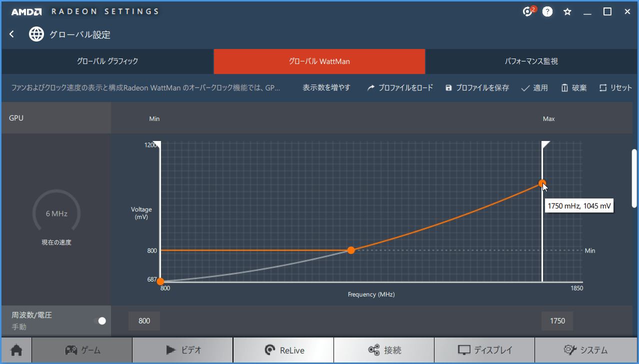Screen dimensions: 639x364
Task: Click the orange curve point at 1045 mV
Action: [x=542, y=183]
